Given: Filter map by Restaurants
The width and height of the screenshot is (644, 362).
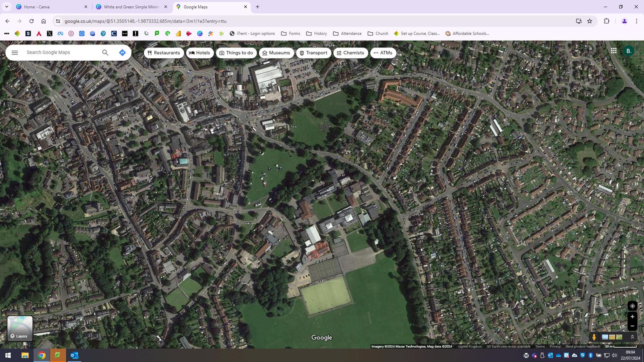Looking at the screenshot, I should 164,53.
